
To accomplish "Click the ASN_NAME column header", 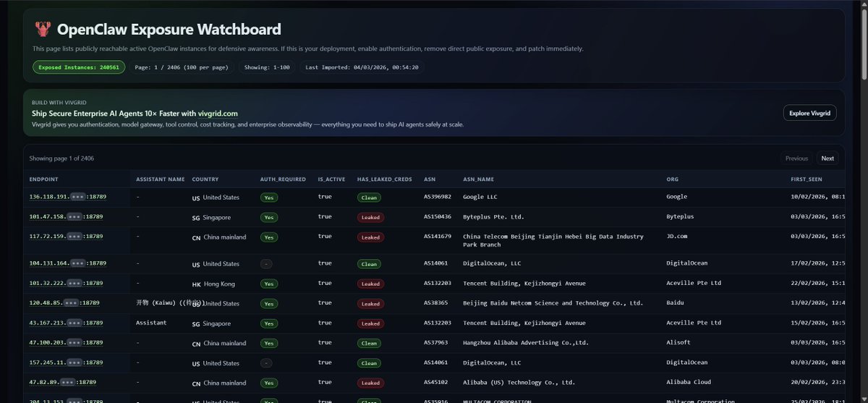I will pyautogui.click(x=478, y=179).
